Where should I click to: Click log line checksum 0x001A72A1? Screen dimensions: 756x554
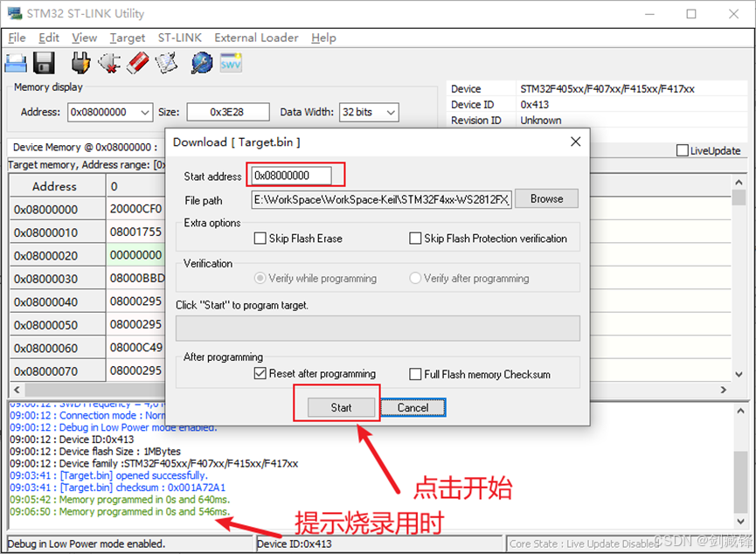click(118, 488)
